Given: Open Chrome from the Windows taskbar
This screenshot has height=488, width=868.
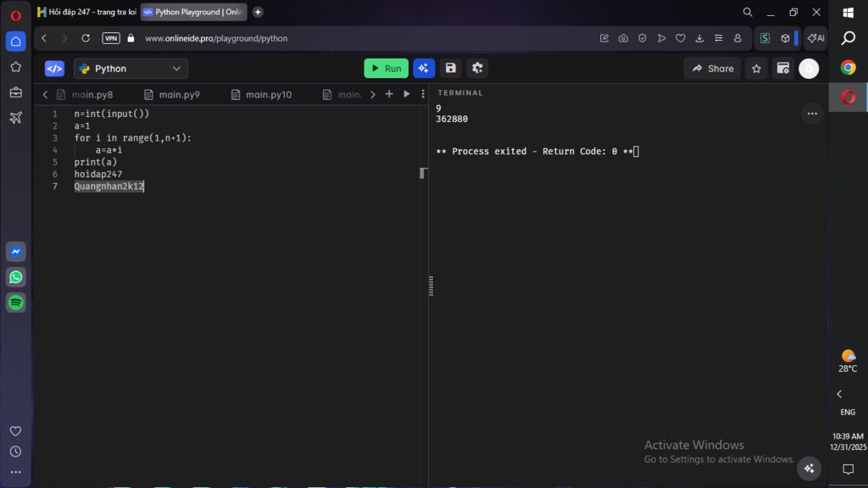Looking at the screenshot, I should tap(848, 68).
